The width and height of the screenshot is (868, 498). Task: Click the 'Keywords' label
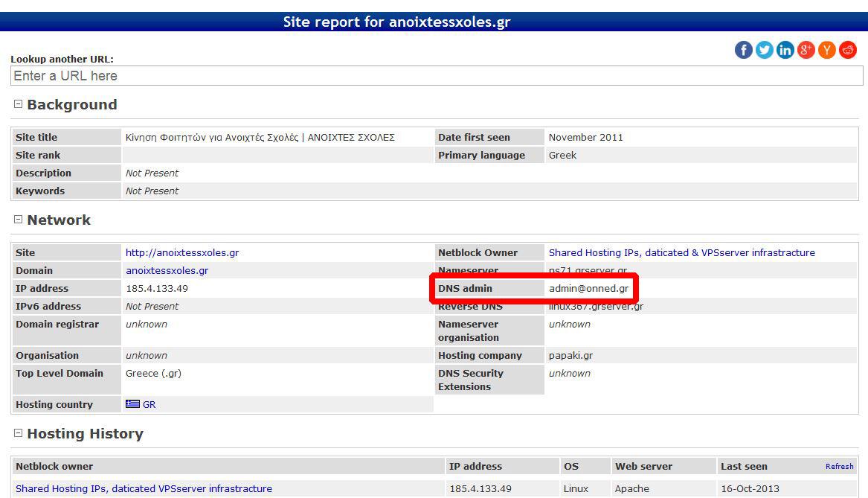click(40, 191)
